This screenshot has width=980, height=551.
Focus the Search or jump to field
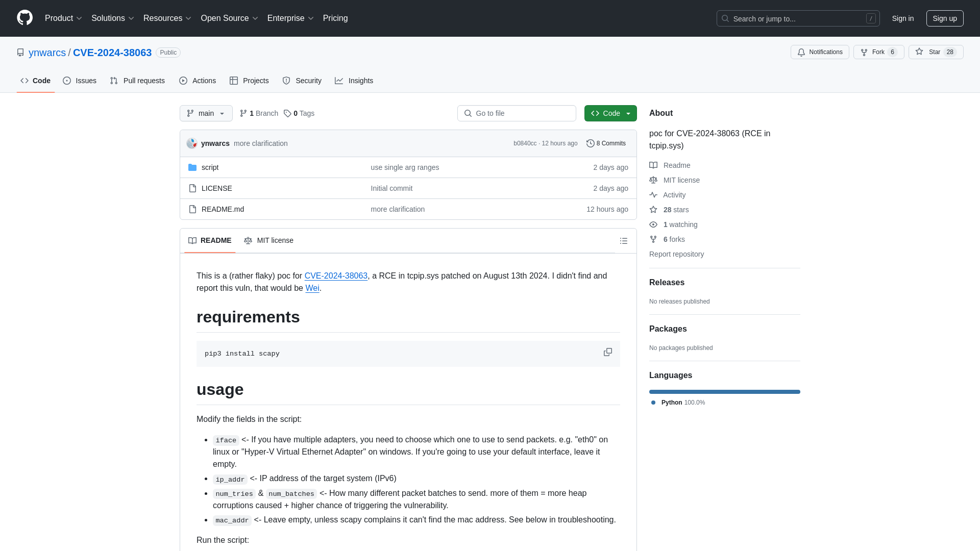pyautogui.click(x=798, y=18)
